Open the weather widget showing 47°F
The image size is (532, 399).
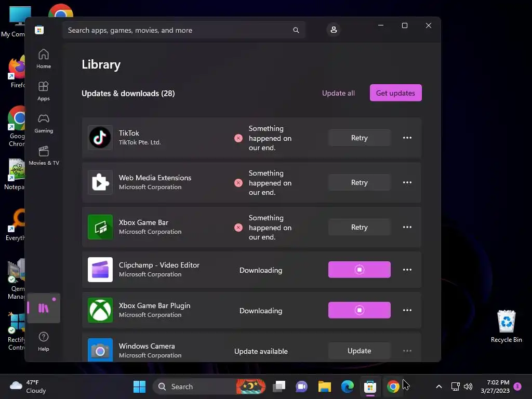click(x=28, y=387)
